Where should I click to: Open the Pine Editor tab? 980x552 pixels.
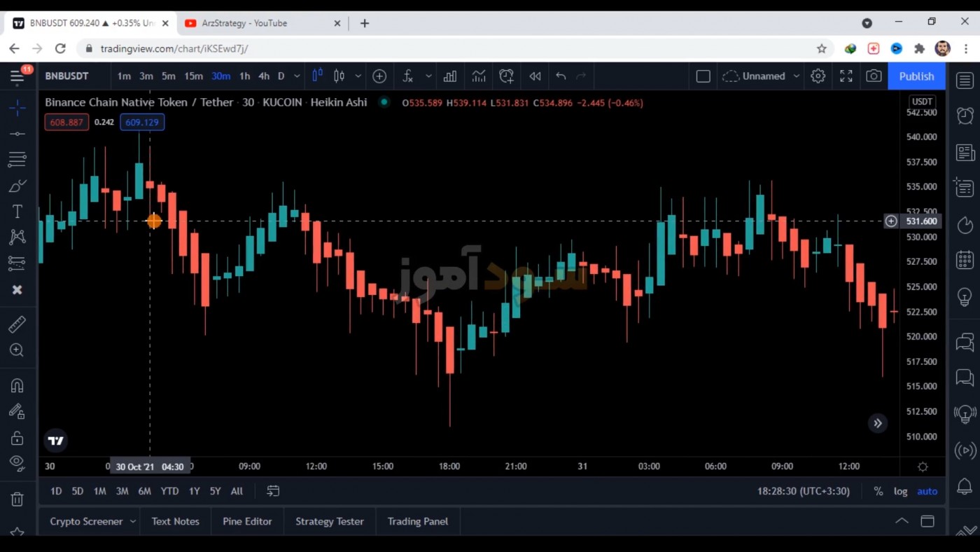(247, 521)
